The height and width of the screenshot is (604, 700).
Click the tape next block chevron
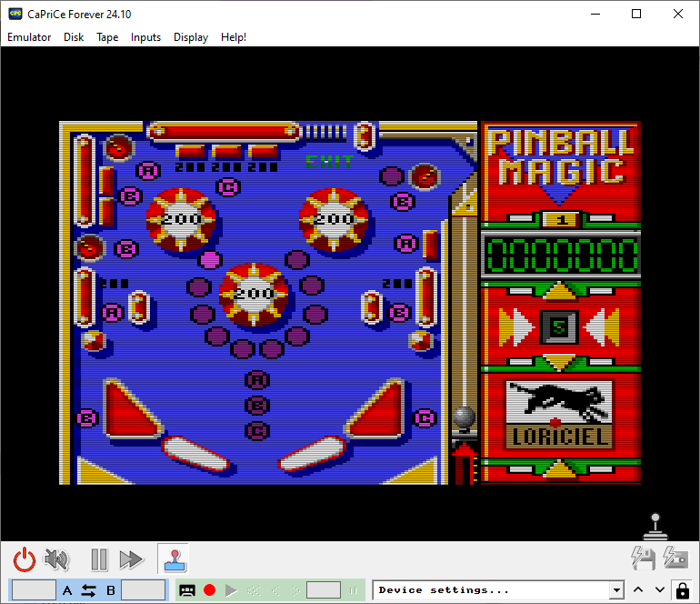(x=295, y=590)
